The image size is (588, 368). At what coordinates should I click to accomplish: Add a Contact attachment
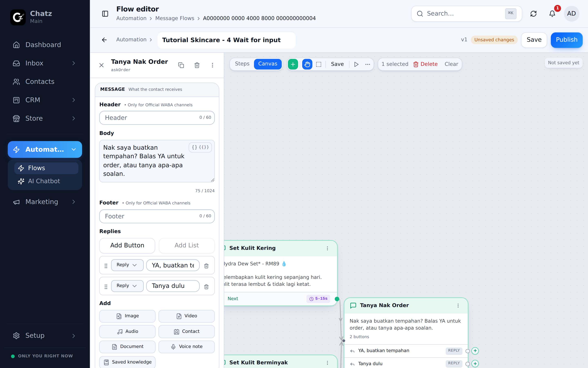click(x=186, y=331)
